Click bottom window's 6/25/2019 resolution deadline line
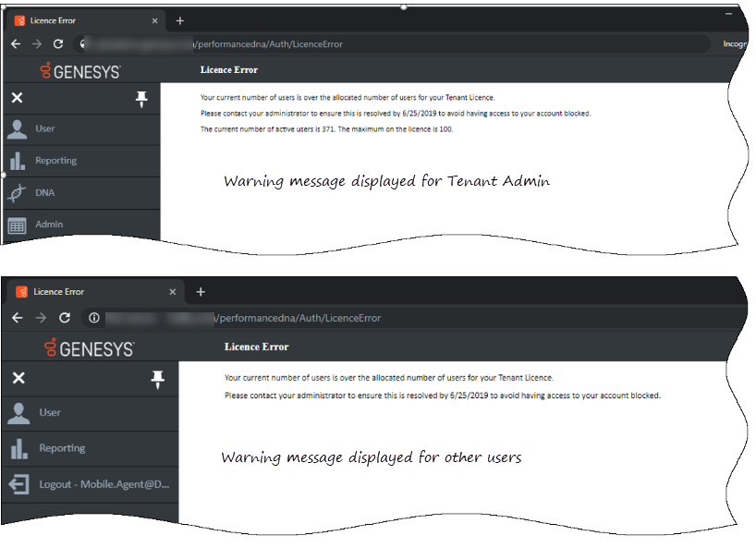The height and width of the screenshot is (548, 756). [442, 396]
